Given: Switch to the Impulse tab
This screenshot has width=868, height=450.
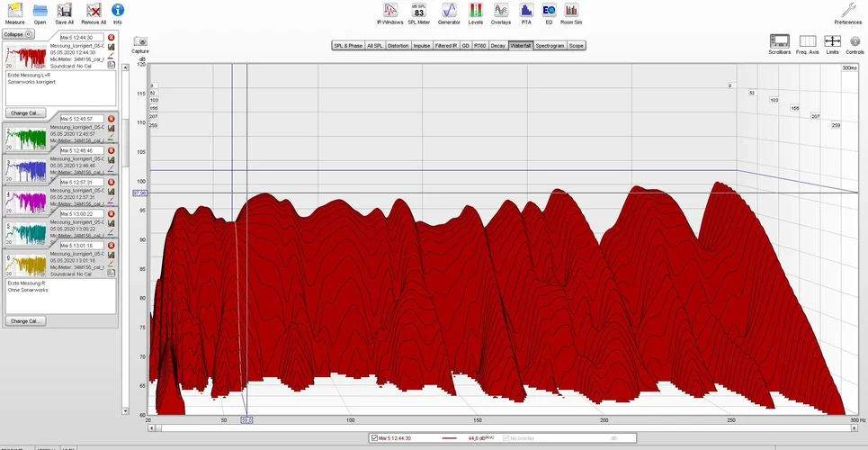Looking at the screenshot, I should tap(422, 45).
